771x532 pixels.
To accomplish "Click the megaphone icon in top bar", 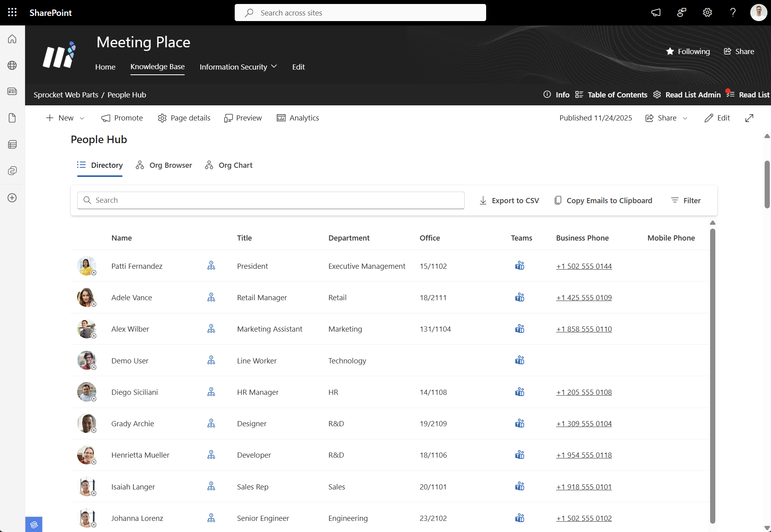I will click(x=656, y=12).
